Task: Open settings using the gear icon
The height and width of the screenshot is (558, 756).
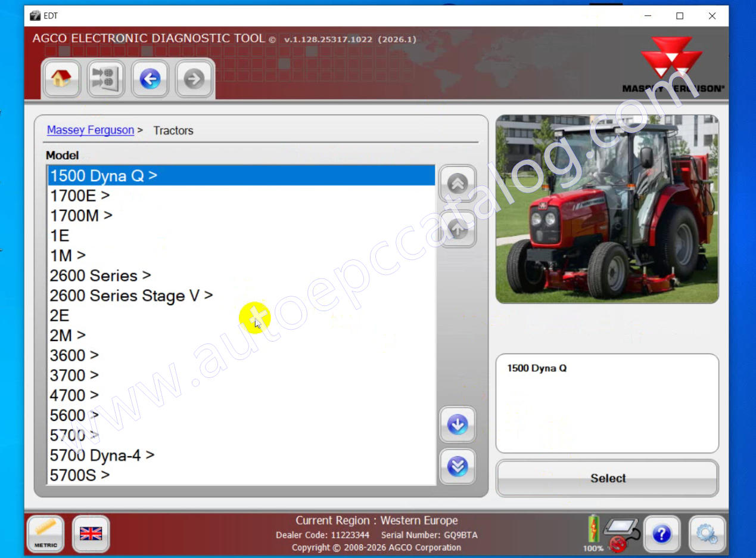Action: coord(707,533)
